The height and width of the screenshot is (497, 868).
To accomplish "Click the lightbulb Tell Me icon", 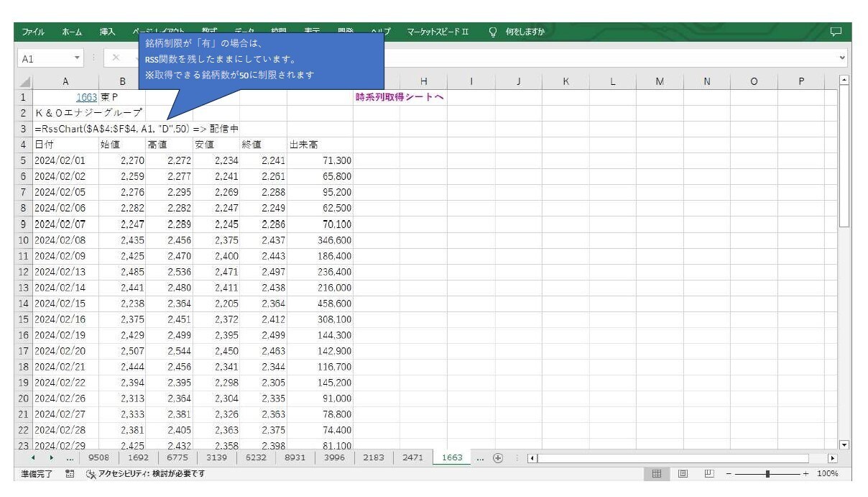I will point(493,32).
